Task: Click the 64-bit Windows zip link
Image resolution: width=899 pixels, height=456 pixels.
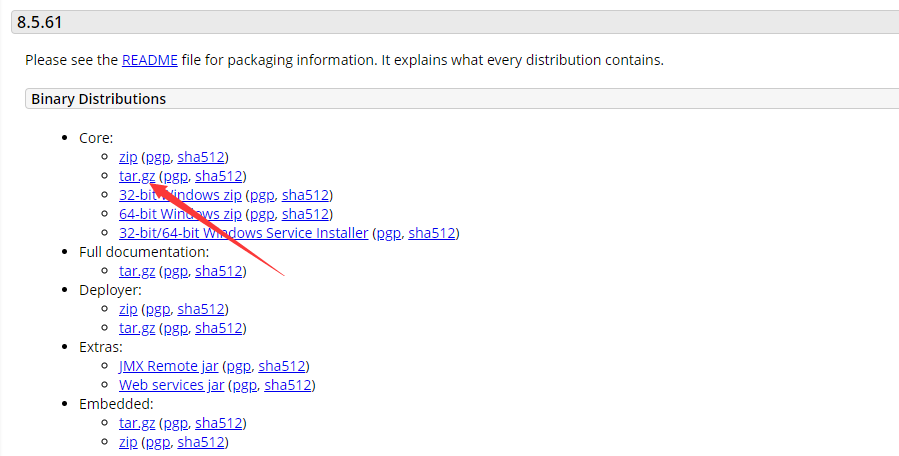Action: point(180,214)
